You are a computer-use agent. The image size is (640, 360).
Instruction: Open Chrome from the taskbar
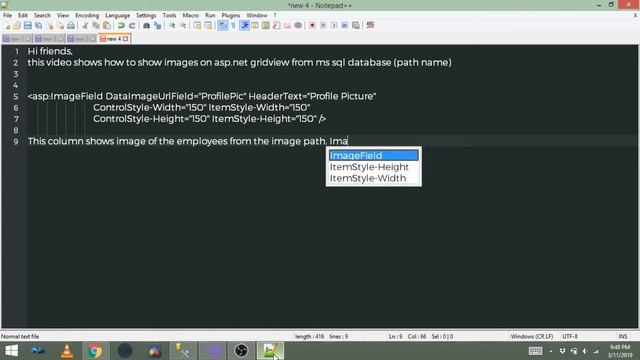pos(95,351)
